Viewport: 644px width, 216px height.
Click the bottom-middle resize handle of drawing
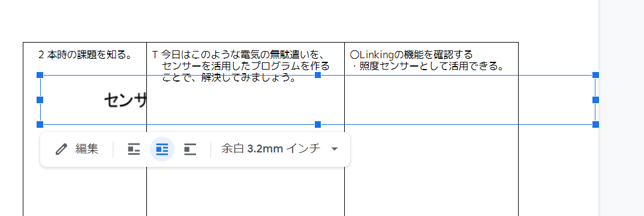click(317, 124)
